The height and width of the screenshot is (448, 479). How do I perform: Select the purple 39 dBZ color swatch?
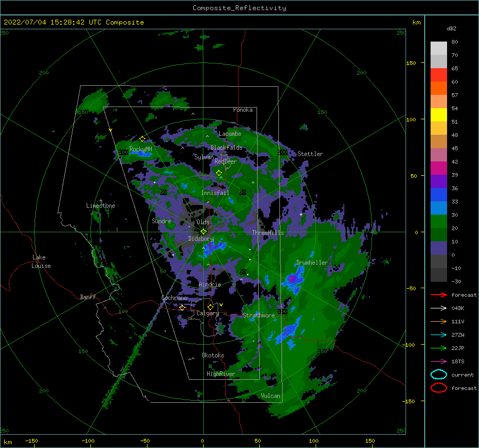[x=439, y=181]
